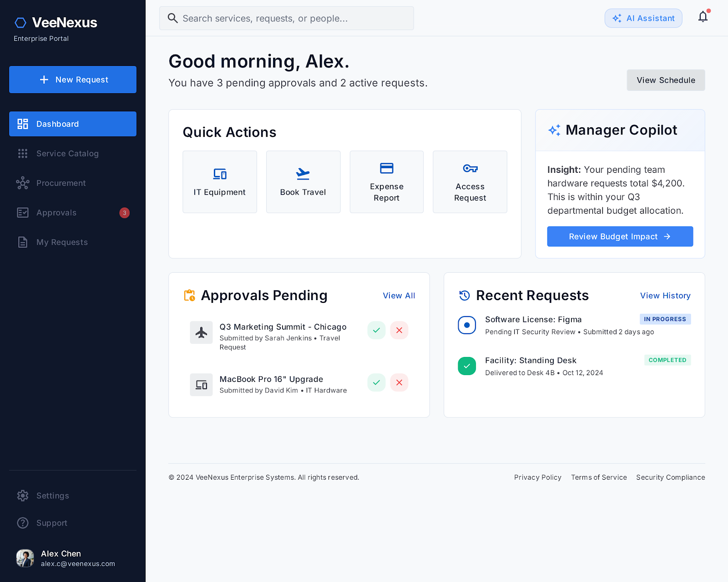The height and width of the screenshot is (582, 728).
Task: Go to Dashboard in sidebar
Action: (73, 124)
